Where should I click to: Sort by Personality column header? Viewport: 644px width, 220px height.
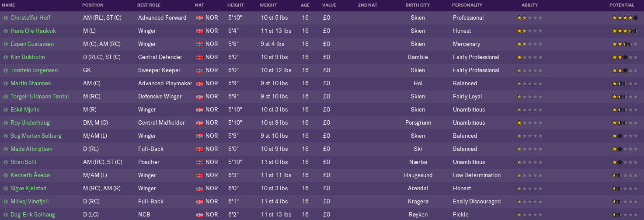[467, 5]
